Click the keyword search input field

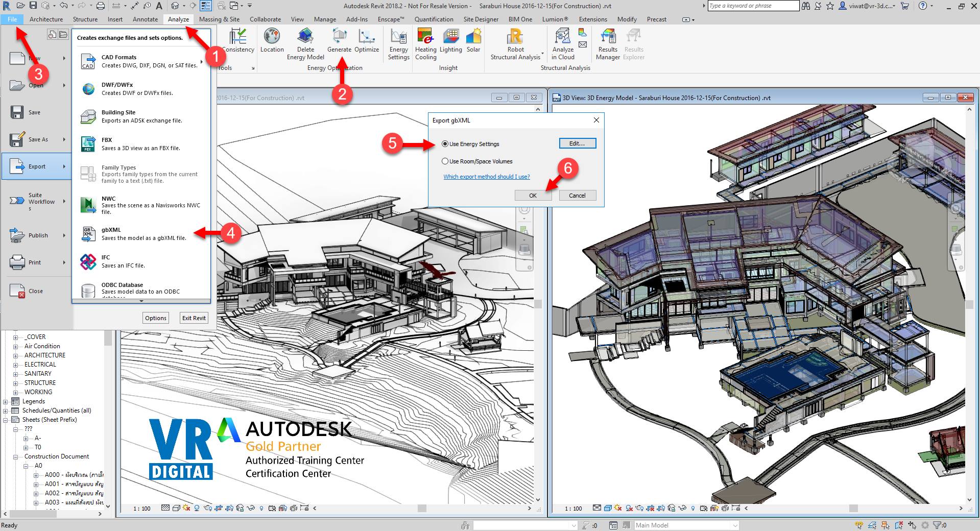pyautogui.click(x=753, y=6)
